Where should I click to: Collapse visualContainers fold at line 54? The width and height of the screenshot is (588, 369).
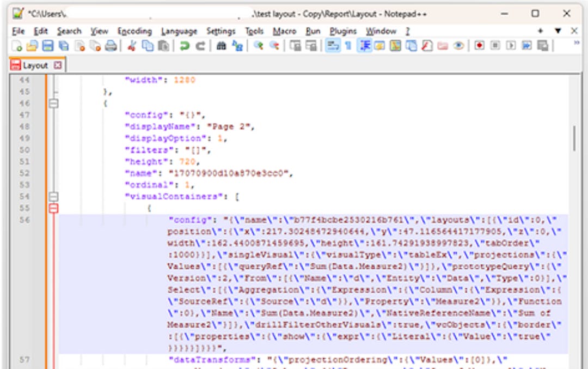coord(53,196)
